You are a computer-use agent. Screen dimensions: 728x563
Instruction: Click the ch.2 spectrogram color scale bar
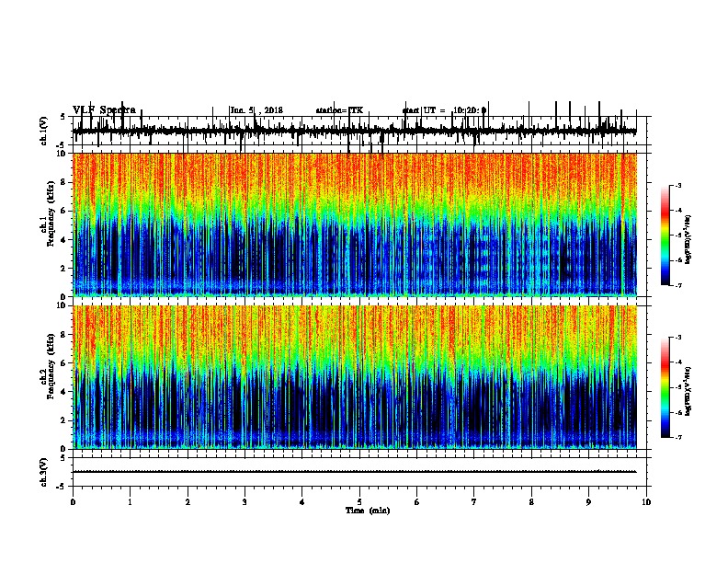(x=665, y=387)
